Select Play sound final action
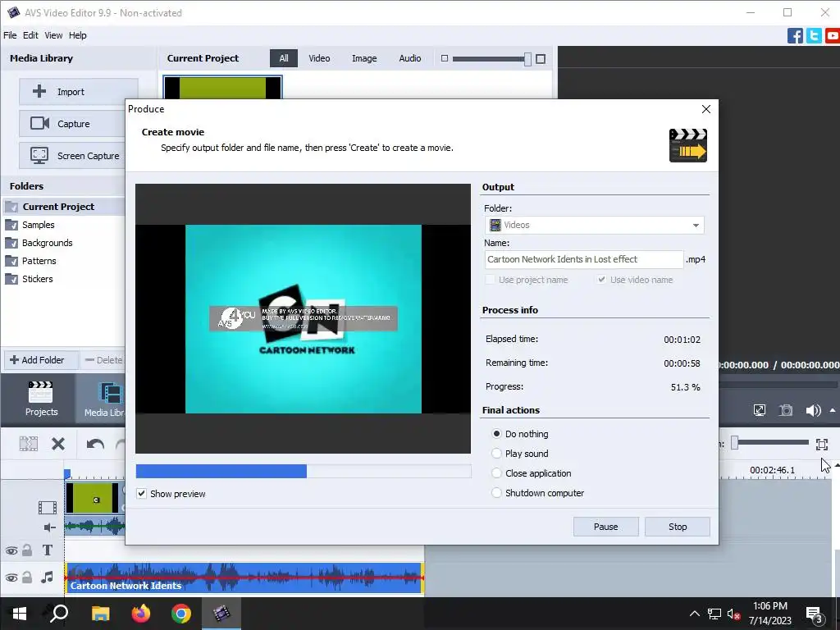840x630 pixels. [x=496, y=454]
